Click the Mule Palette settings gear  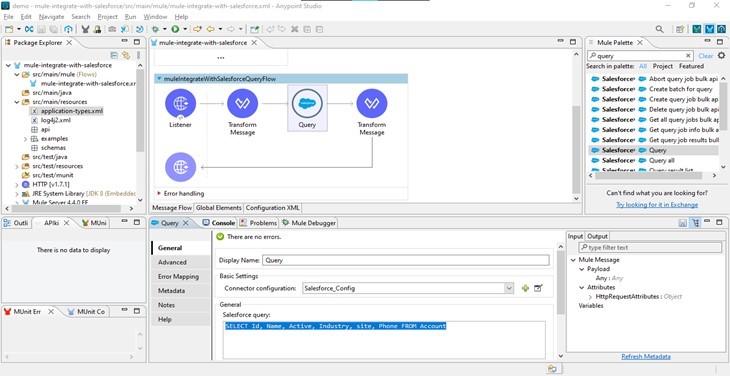tap(721, 55)
